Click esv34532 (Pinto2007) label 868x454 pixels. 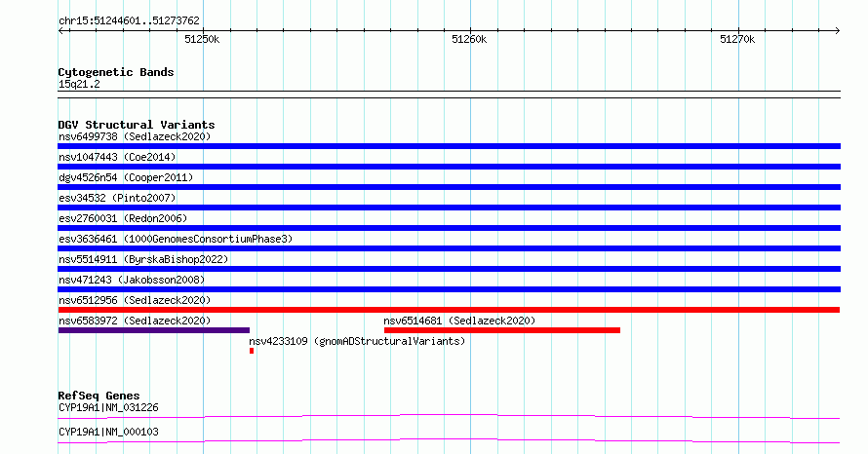(x=117, y=198)
